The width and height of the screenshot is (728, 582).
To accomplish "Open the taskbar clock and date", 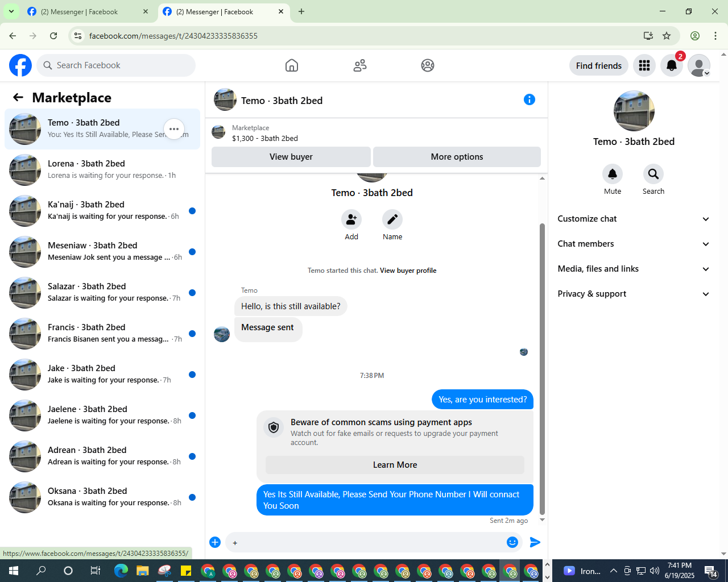I will (x=680, y=571).
